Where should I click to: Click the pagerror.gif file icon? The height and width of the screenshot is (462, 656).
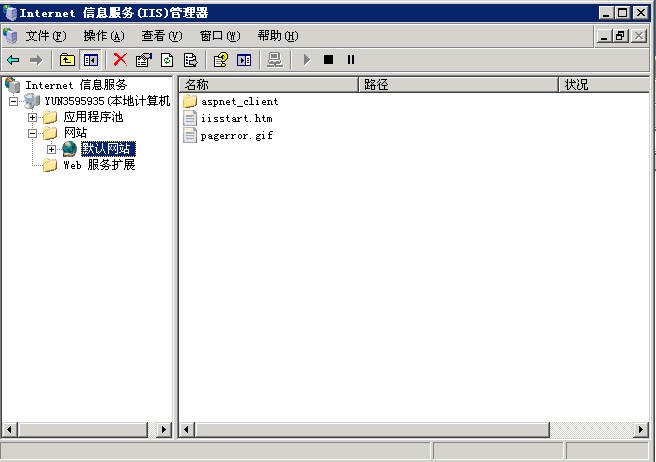[190, 135]
